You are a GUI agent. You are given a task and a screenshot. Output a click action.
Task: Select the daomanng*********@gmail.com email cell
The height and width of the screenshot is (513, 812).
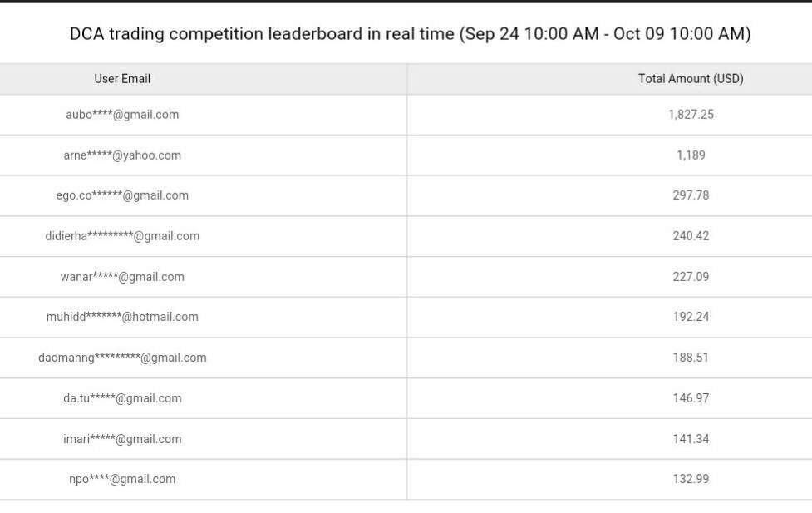(x=122, y=358)
